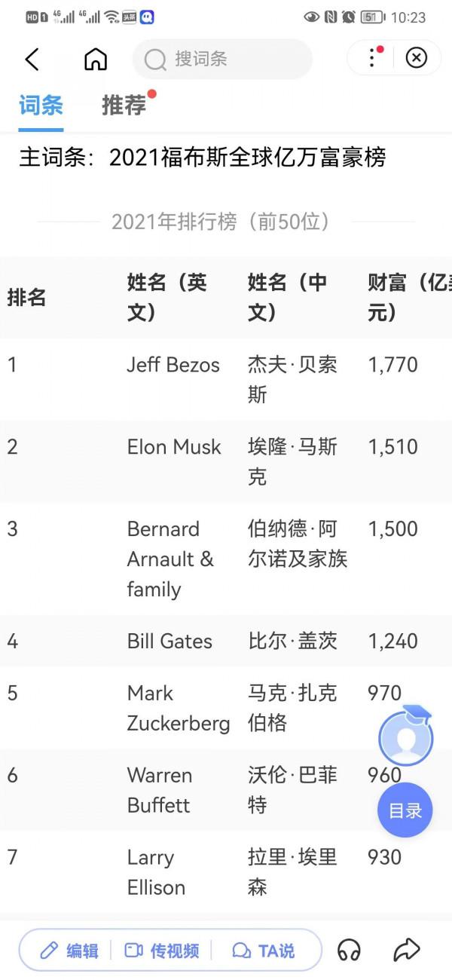Tap the share arrow icon

[x=406, y=951]
